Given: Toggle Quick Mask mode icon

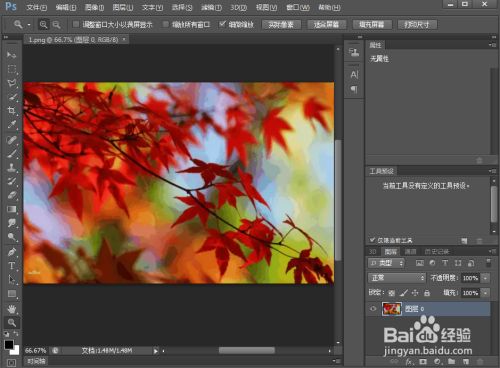Looking at the screenshot, I should [x=11, y=363].
